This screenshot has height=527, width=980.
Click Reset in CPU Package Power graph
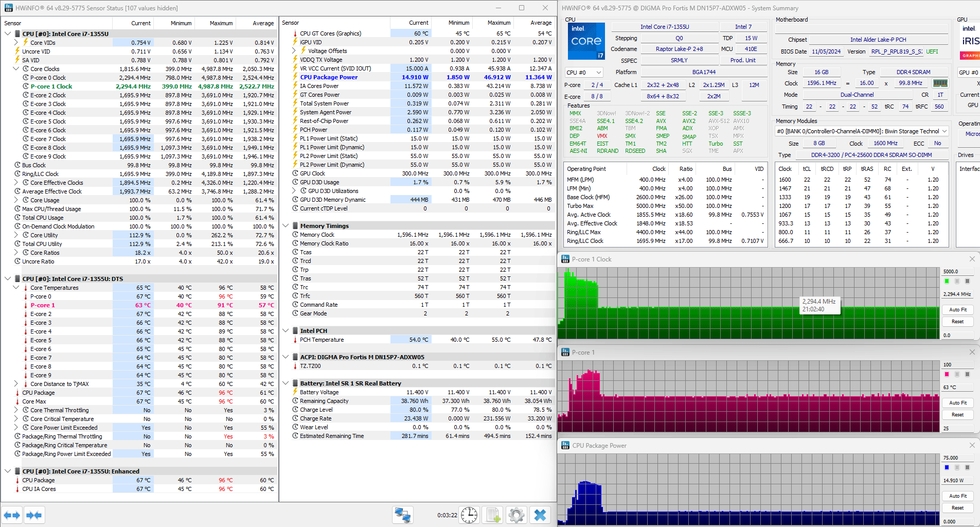pyautogui.click(x=958, y=508)
